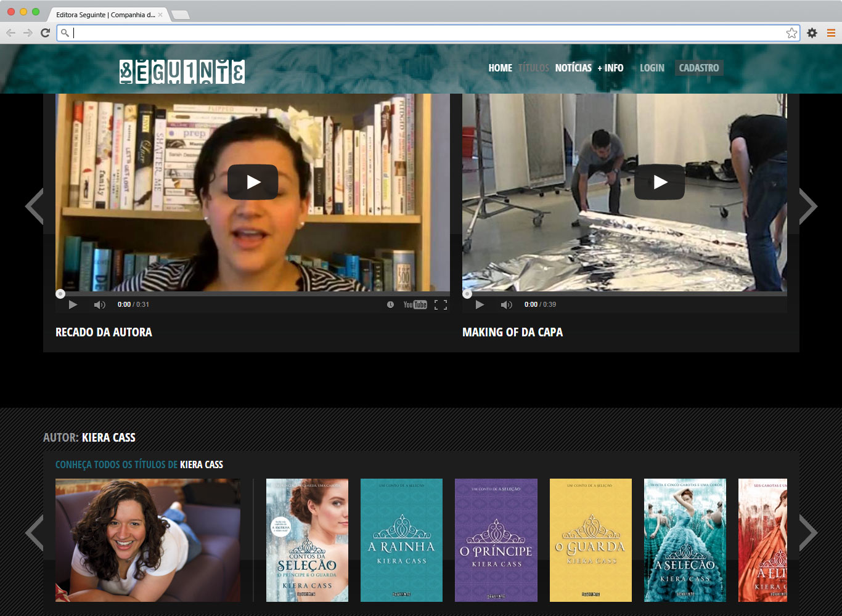842x616 pixels.
Task: Open the Login link
Action: [x=652, y=68]
